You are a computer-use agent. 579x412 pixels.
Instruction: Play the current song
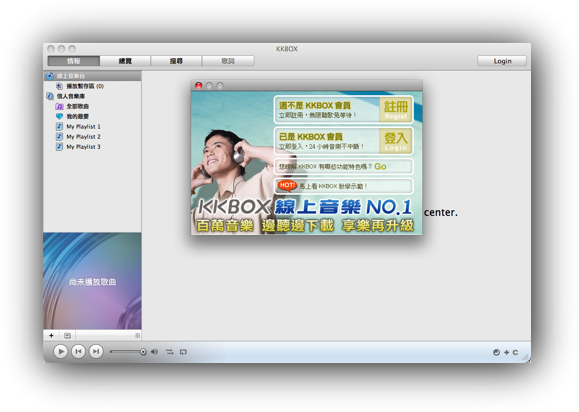[x=61, y=351]
